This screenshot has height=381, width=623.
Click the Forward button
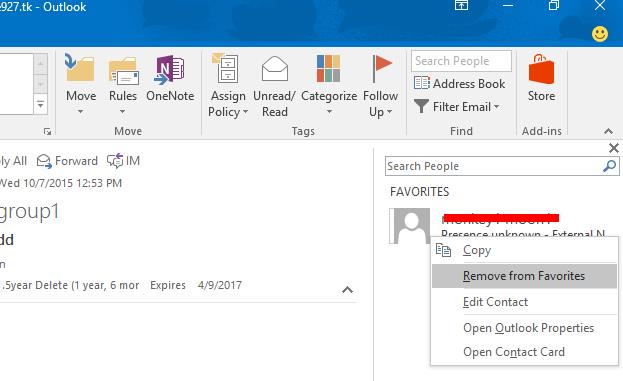click(x=67, y=161)
